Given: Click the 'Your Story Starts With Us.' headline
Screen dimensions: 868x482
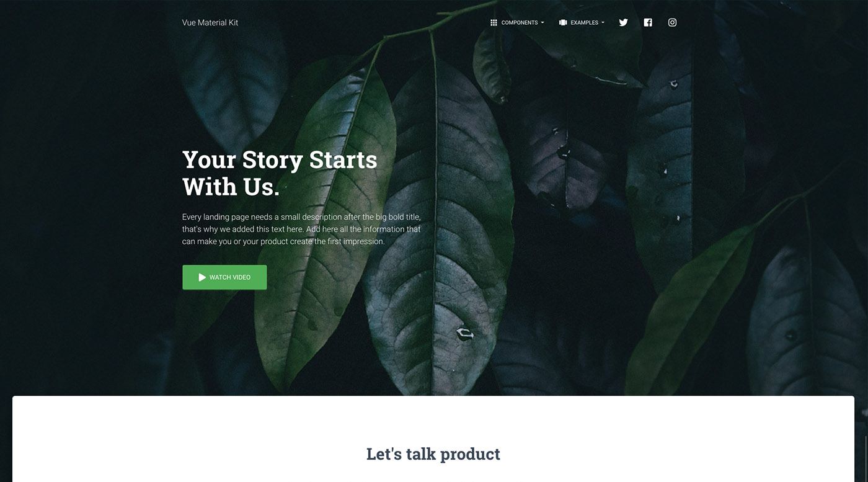Looking at the screenshot, I should (280, 173).
